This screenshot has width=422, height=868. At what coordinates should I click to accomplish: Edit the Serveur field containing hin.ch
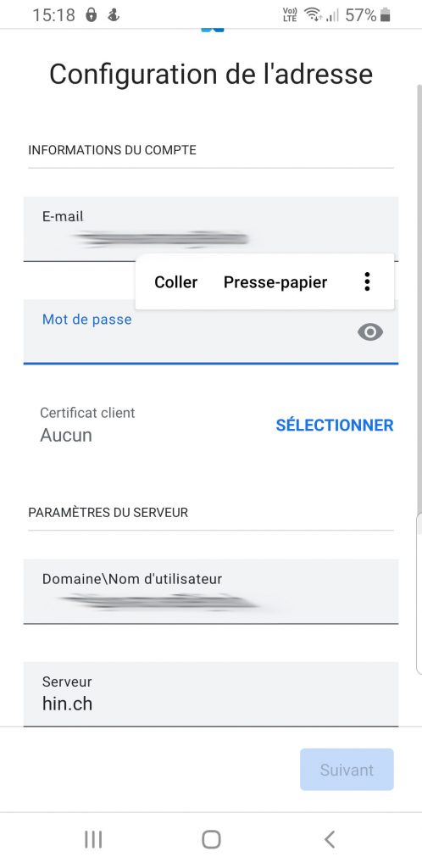pos(211,694)
